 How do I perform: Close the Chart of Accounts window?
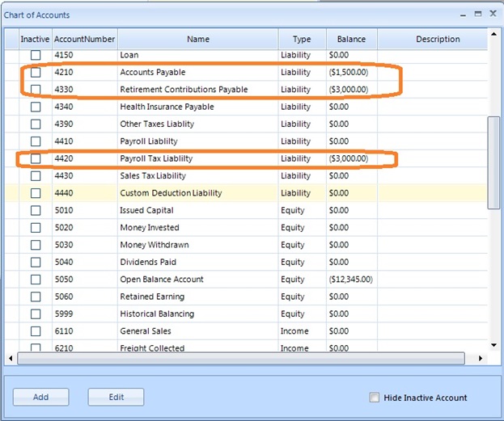(491, 15)
